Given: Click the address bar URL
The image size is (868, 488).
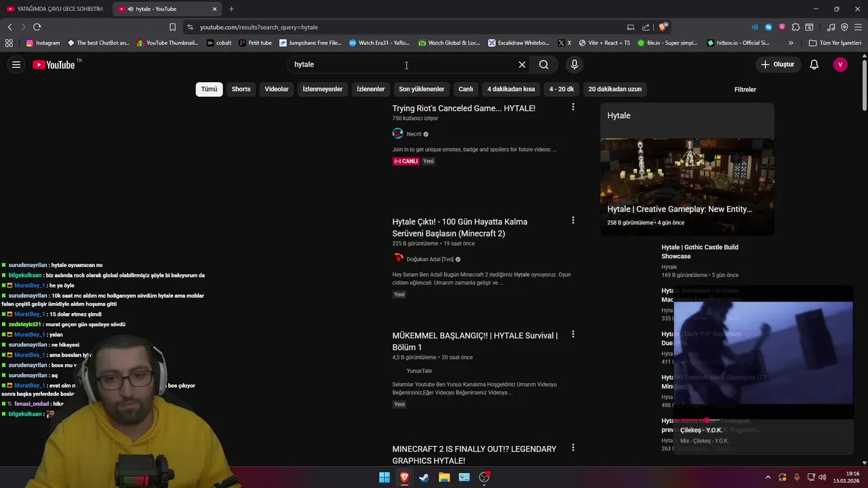Looking at the screenshot, I should click(x=259, y=27).
